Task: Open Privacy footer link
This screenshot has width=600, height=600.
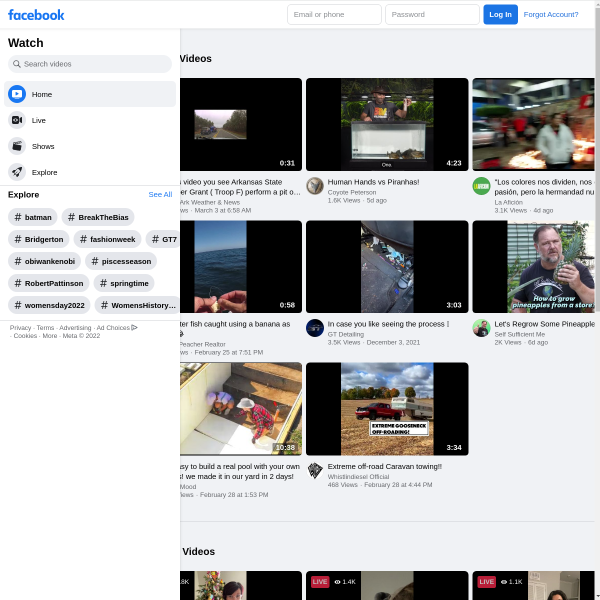Action: click(20, 328)
